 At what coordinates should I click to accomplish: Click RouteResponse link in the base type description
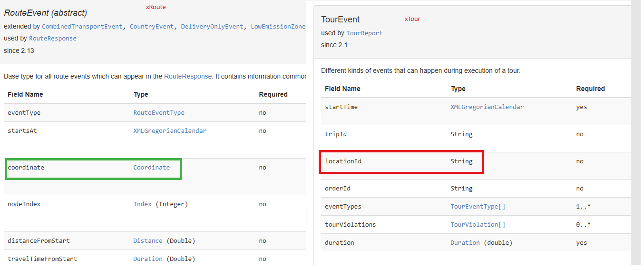(188, 76)
